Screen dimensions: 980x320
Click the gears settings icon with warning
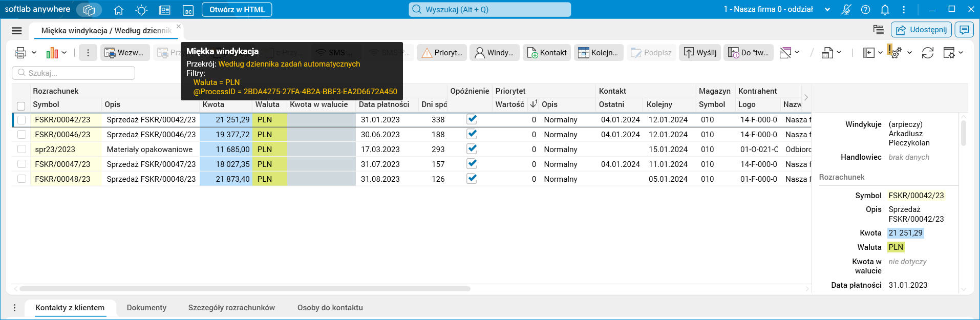[x=895, y=52]
